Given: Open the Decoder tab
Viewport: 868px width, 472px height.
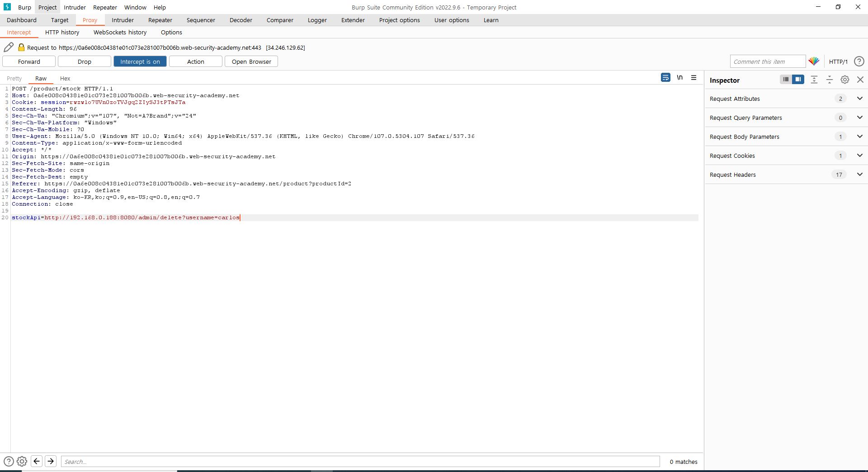Looking at the screenshot, I should point(241,20).
